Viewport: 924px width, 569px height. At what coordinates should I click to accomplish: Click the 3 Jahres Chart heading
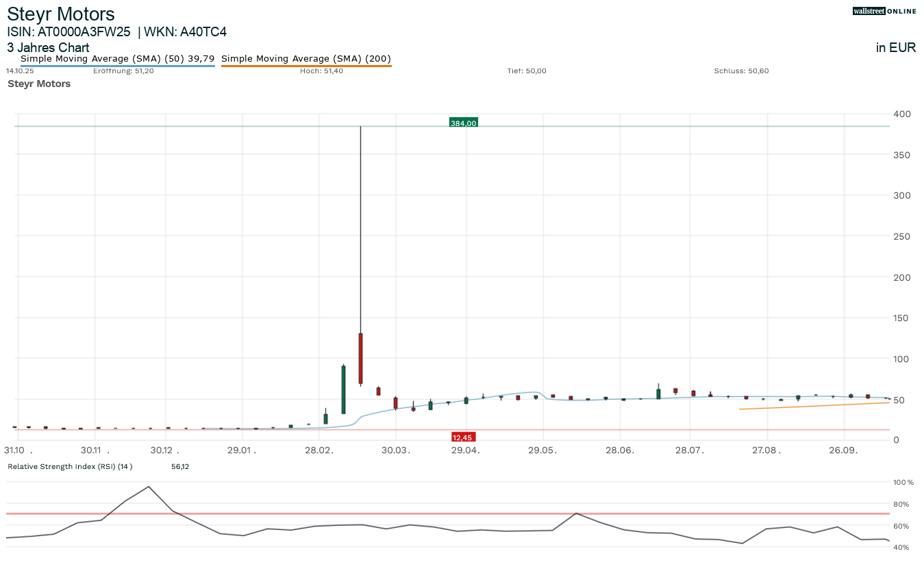(48, 47)
